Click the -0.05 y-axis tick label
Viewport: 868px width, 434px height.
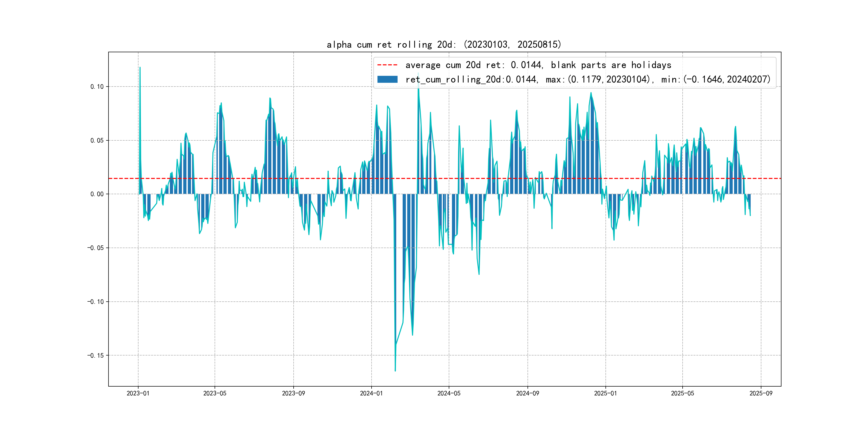click(95, 248)
